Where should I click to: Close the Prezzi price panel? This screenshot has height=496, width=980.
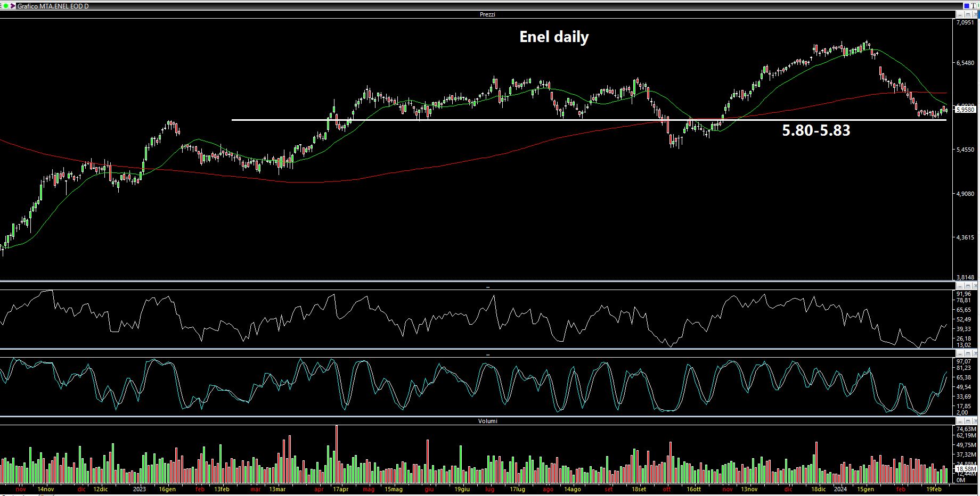tap(976, 14)
